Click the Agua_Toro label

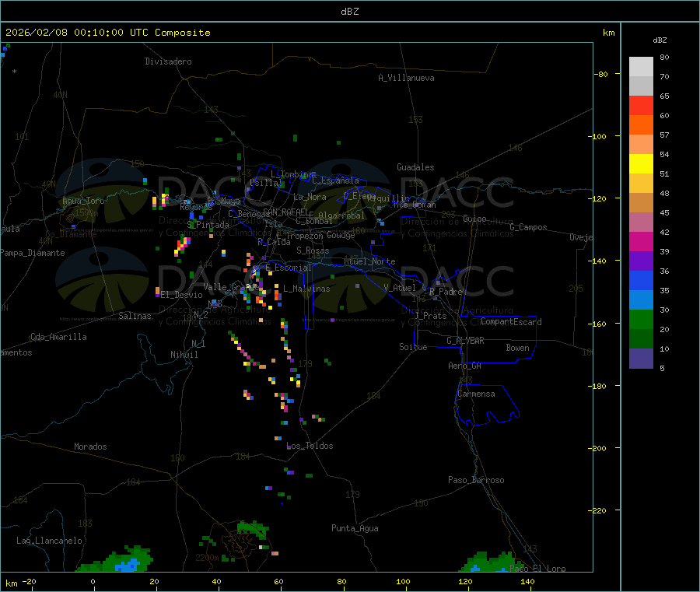point(83,201)
